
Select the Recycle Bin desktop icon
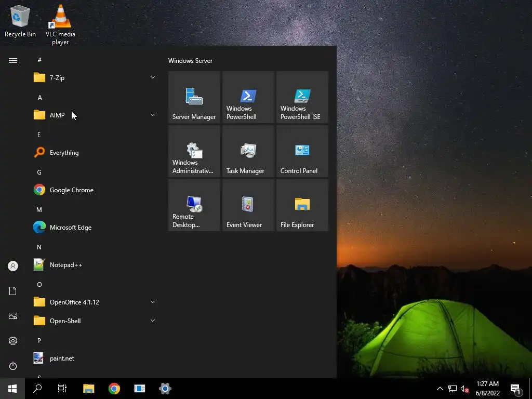point(20,21)
